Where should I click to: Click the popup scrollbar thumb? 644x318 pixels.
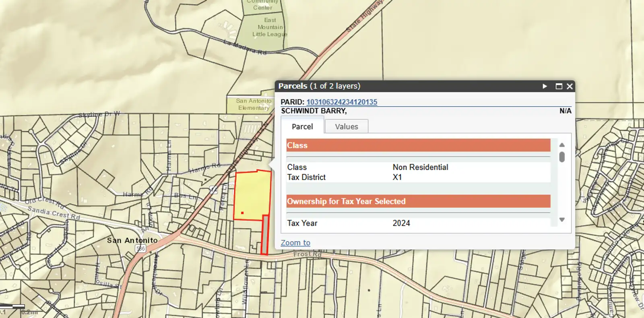[562, 157]
